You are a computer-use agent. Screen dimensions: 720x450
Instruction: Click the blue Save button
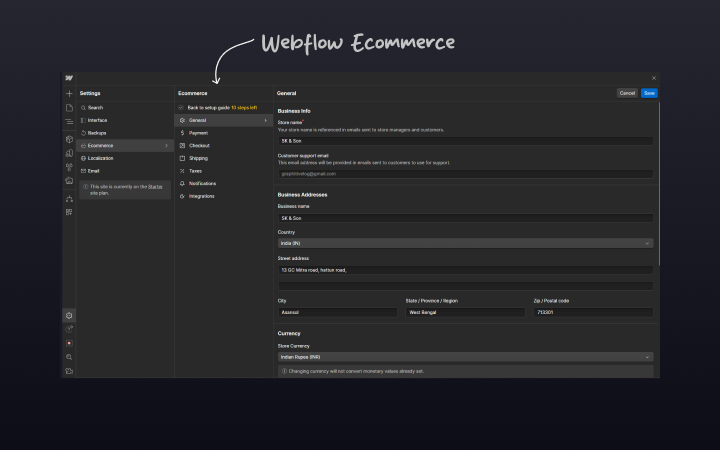pyautogui.click(x=649, y=93)
